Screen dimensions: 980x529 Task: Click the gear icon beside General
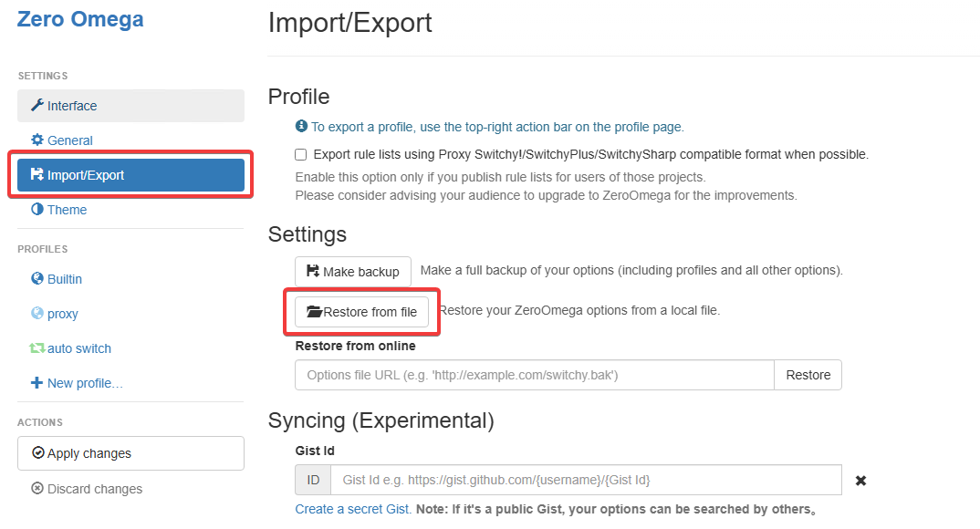[x=37, y=140]
